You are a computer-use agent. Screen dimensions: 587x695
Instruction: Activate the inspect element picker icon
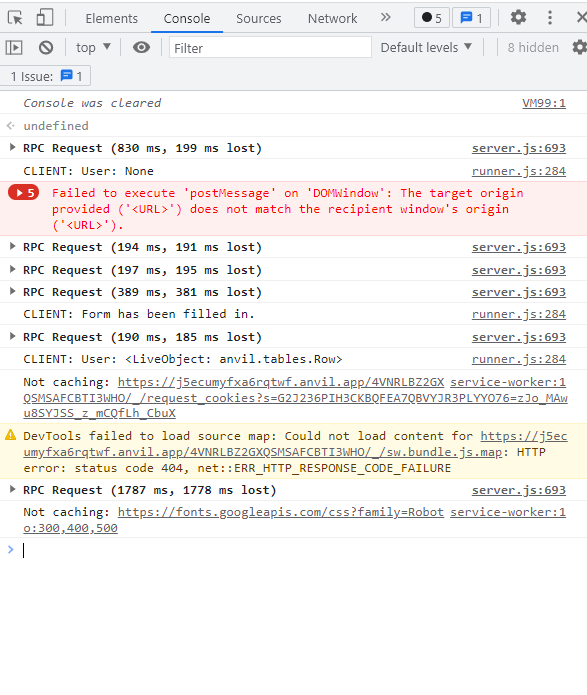[15, 18]
